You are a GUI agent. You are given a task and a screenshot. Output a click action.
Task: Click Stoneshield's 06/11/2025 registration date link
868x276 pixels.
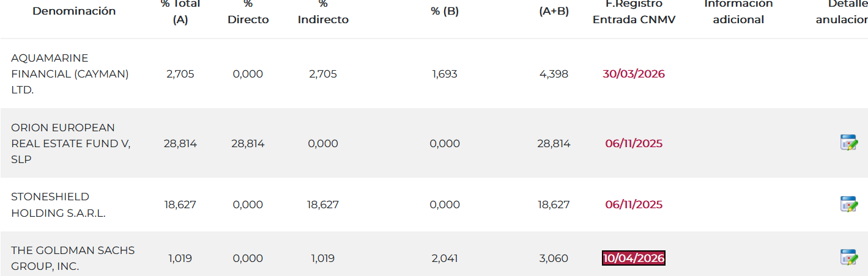(633, 205)
